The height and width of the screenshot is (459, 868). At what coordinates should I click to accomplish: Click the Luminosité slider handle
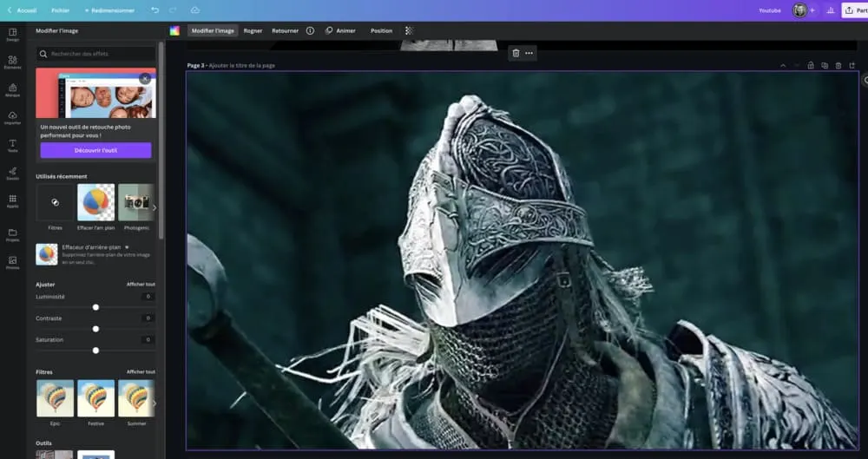coord(95,307)
